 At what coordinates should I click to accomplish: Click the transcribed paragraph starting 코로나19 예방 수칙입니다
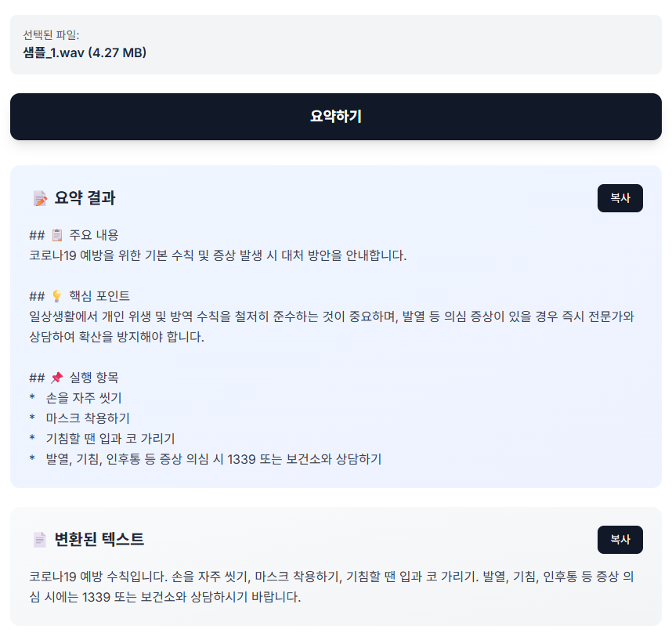coord(331,588)
